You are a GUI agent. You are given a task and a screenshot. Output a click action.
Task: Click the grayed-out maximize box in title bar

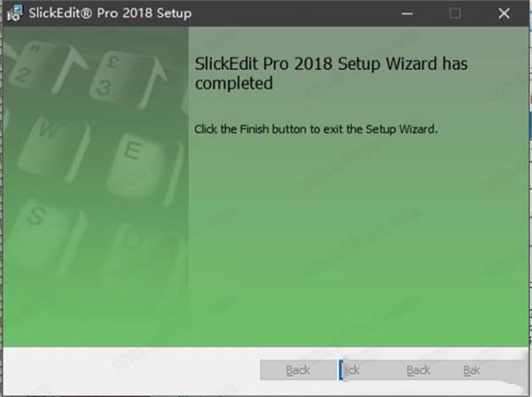coord(455,14)
